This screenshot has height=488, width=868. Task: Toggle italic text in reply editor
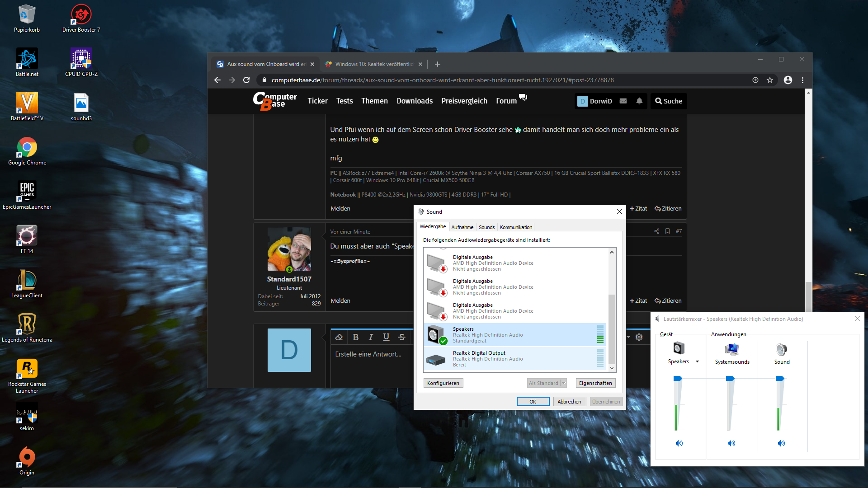371,337
